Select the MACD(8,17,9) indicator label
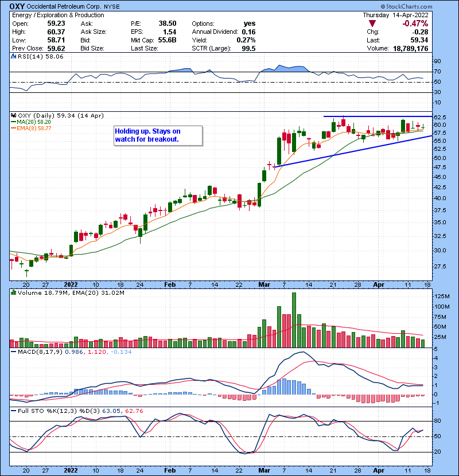This screenshot has height=476, width=459. click(40, 352)
